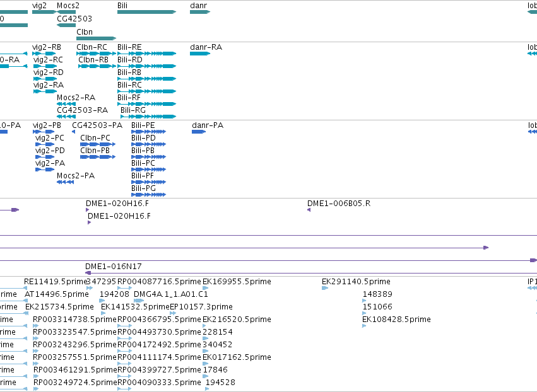Click the CG42503-RA transcript label

[x=83, y=110]
